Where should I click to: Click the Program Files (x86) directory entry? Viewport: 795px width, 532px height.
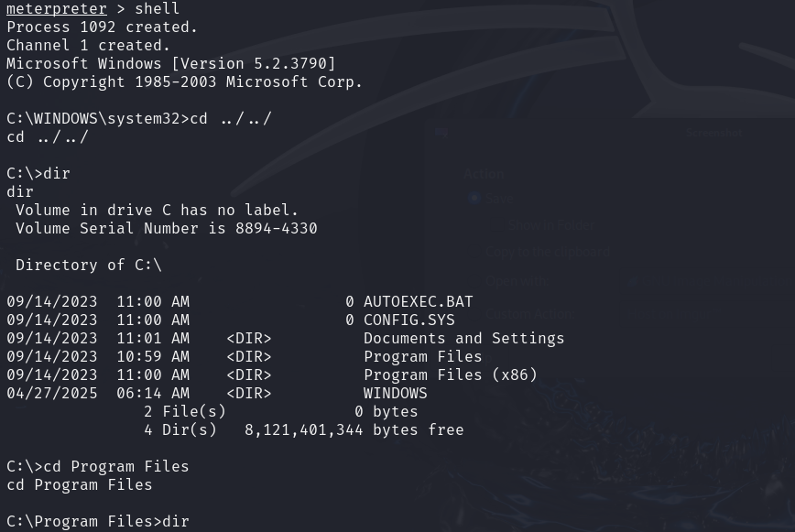[451, 375]
